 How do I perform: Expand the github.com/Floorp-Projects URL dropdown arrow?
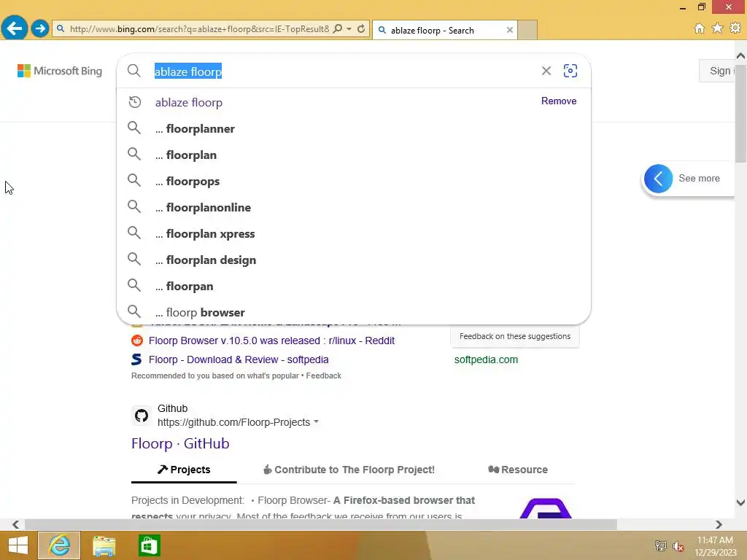317,422
